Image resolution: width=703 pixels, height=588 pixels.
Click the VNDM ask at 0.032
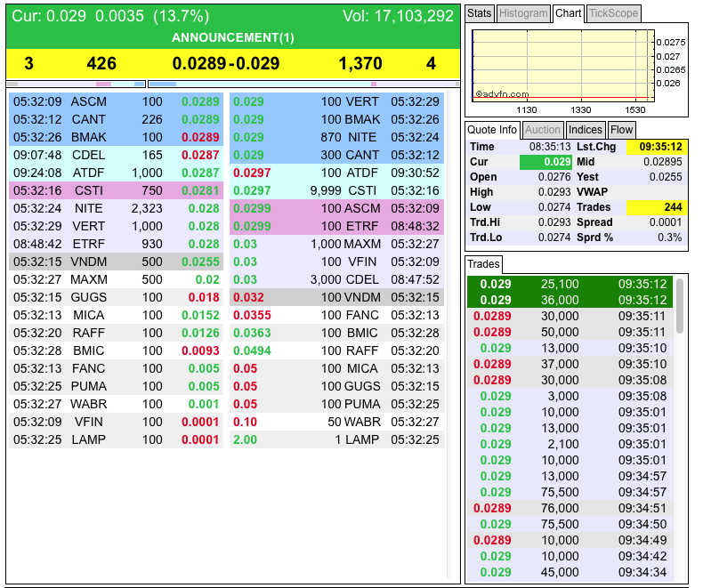(336, 297)
